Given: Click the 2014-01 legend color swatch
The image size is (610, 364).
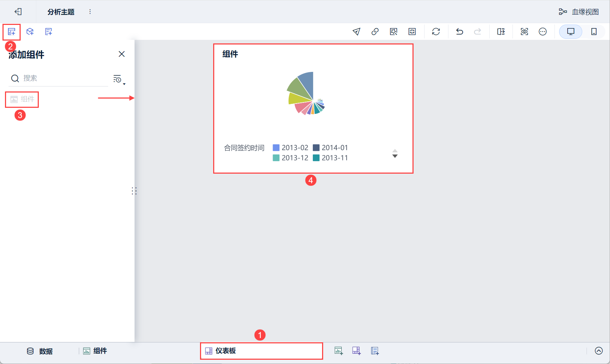Looking at the screenshot, I should [316, 148].
